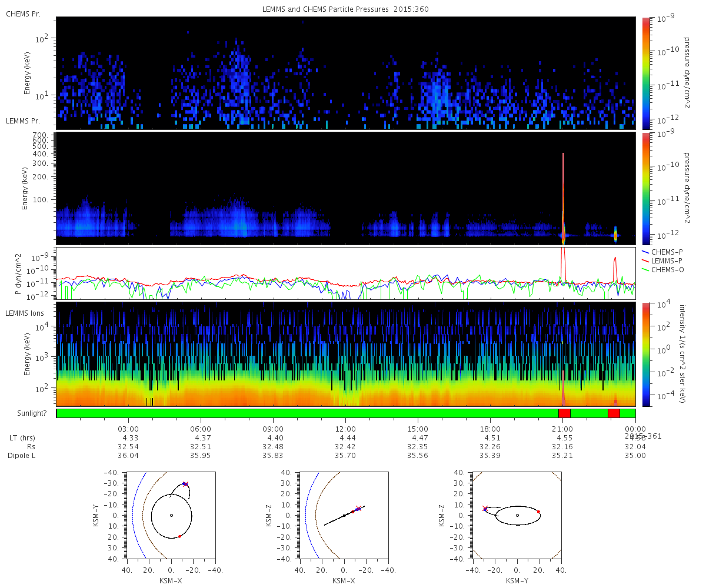Click the small second LEMMS pressure peak near 23:00

tap(615, 268)
